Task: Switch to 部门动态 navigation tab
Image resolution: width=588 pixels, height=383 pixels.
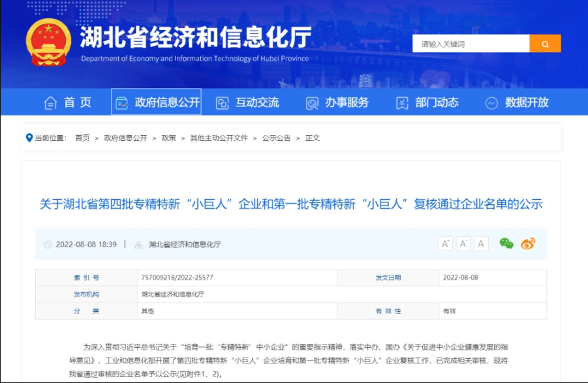Action: tap(427, 102)
